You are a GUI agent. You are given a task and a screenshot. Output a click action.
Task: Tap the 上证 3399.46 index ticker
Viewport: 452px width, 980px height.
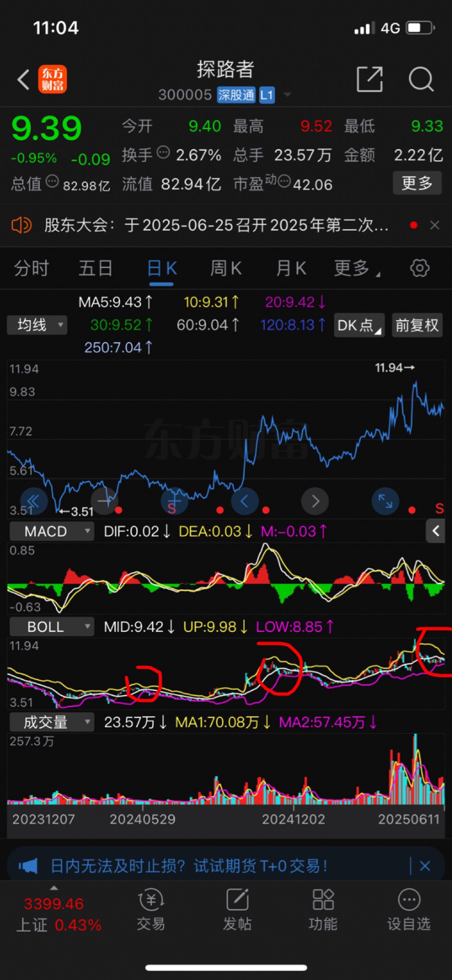[58, 914]
